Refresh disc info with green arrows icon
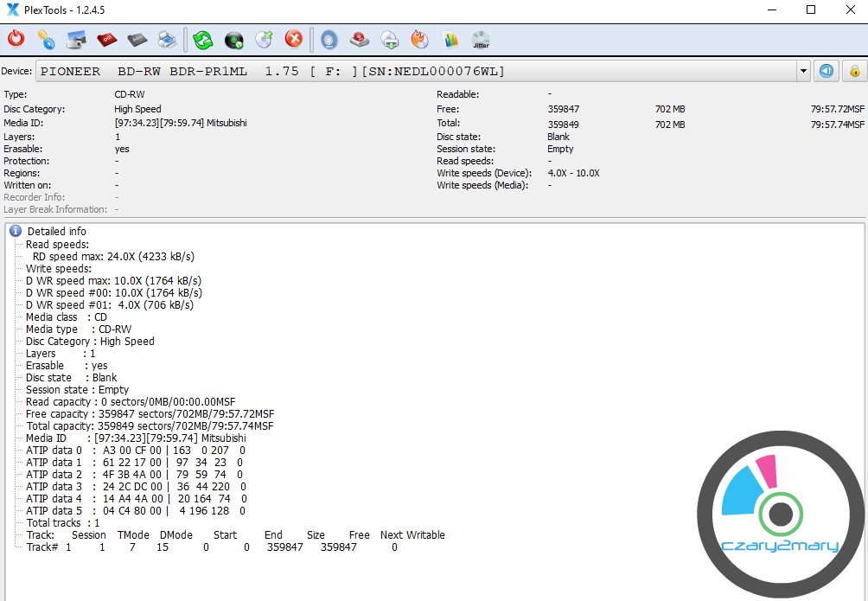The image size is (868, 601). pyautogui.click(x=203, y=40)
